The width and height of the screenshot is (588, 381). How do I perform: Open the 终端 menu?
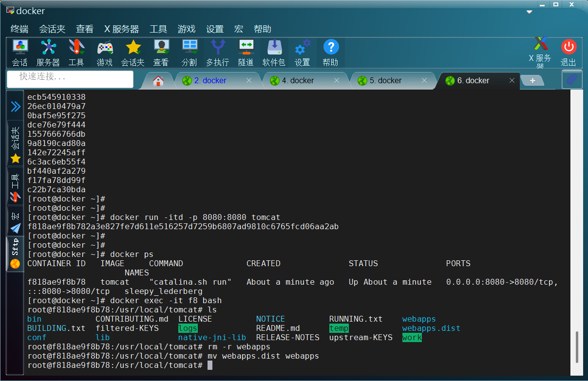19,29
